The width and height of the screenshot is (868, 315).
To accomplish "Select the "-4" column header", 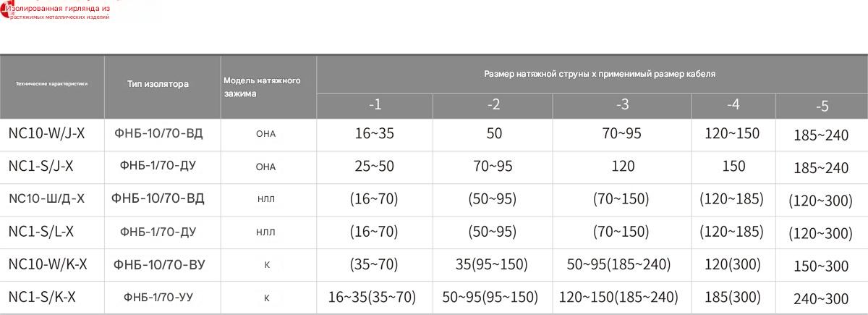I will click(x=733, y=105).
